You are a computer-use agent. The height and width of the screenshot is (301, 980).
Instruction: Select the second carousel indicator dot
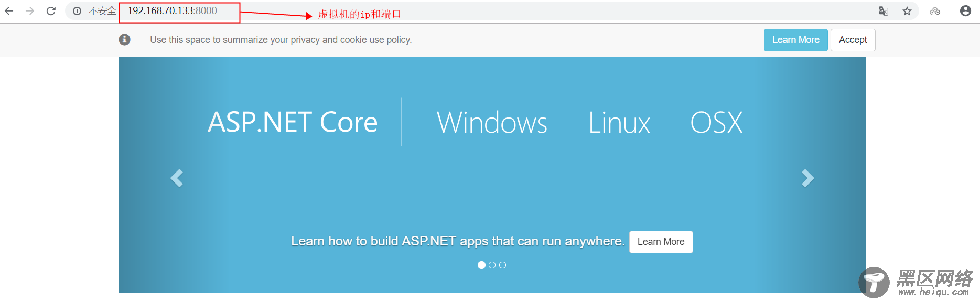click(492, 265)
